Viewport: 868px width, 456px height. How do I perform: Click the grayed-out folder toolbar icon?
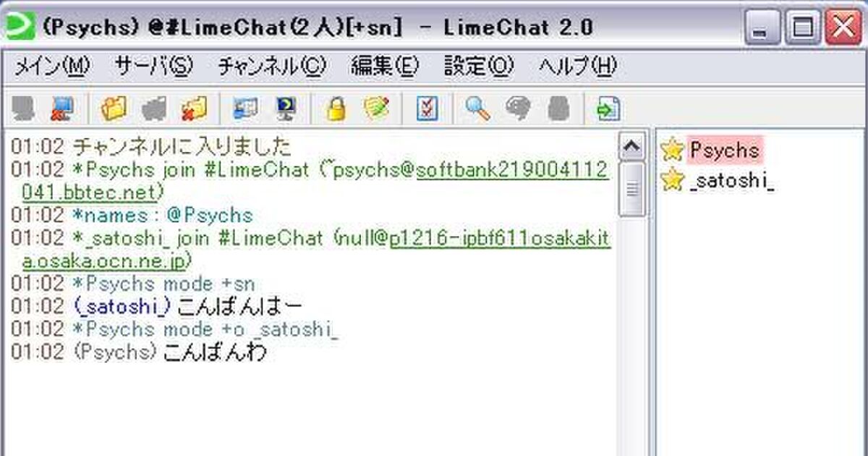tap(154, 109)
